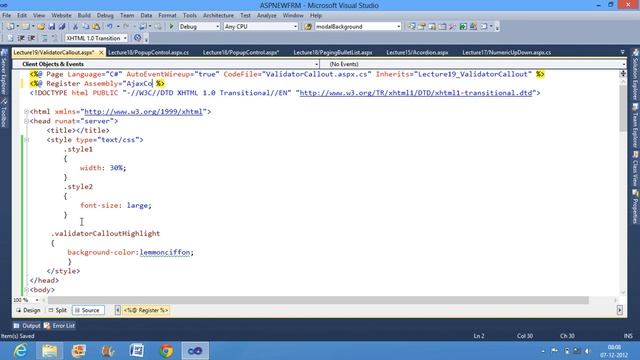Open the Error List panel tab
Image resolution: width=640 pixels, height=360 pixels.
tap(60, 326)
